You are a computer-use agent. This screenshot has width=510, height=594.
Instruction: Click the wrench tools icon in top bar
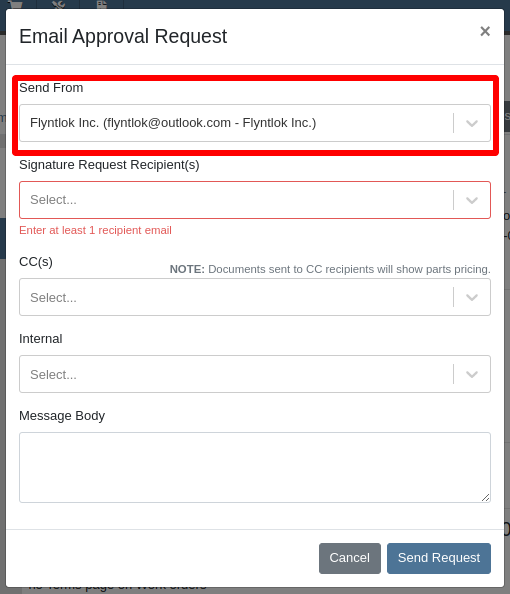[58, 5]
